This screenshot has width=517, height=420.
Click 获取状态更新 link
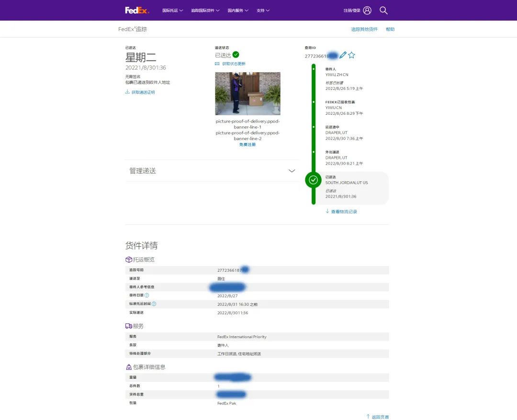(x=233, y=64)
